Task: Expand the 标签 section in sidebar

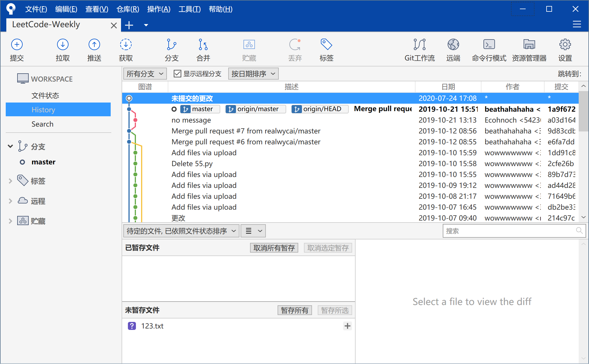Action: 10,181
